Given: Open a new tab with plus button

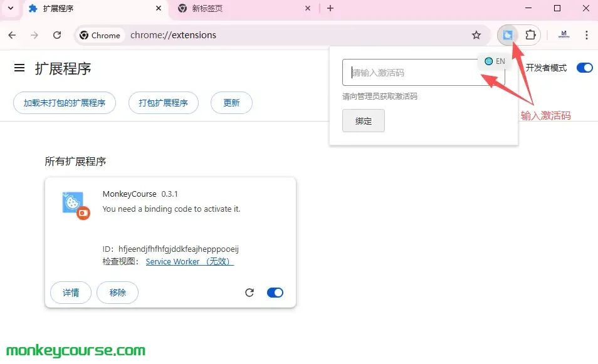Looking at the screenshot, I should pos(330,9).
